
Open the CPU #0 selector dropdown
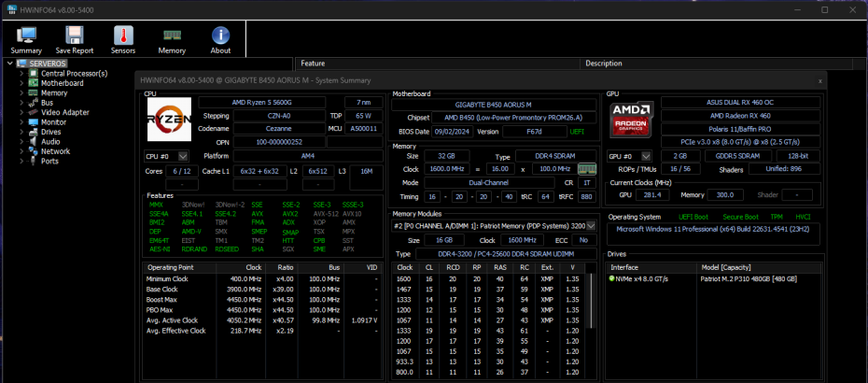coord(182,156)
